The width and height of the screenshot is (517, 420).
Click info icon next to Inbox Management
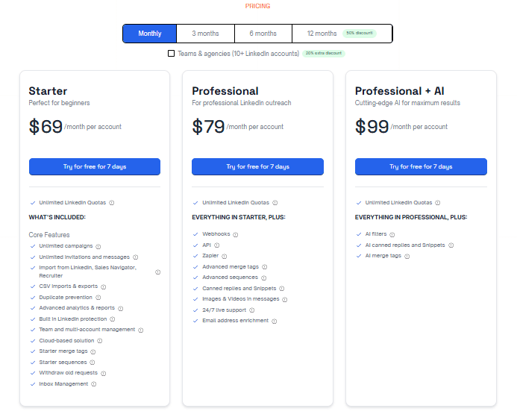click(94, 384)
